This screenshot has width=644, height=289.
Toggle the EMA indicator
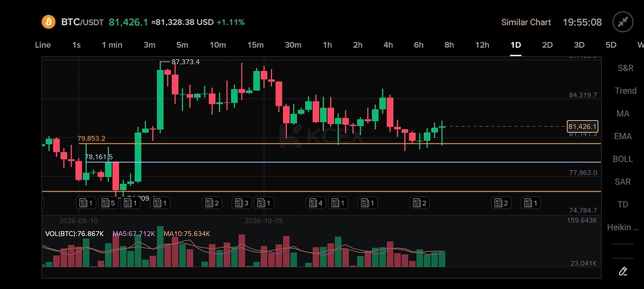click(x=623, y=136)
